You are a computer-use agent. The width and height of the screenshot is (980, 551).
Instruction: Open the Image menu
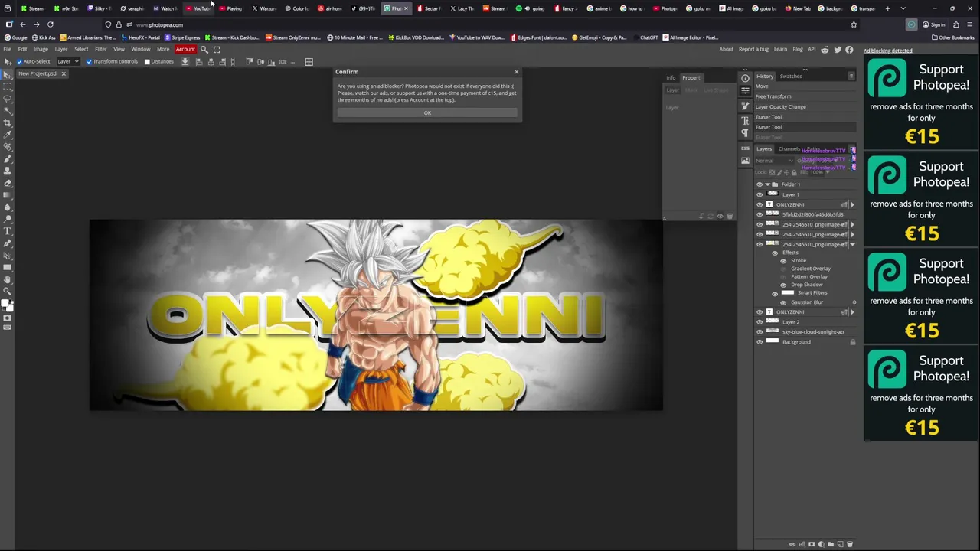41,49
